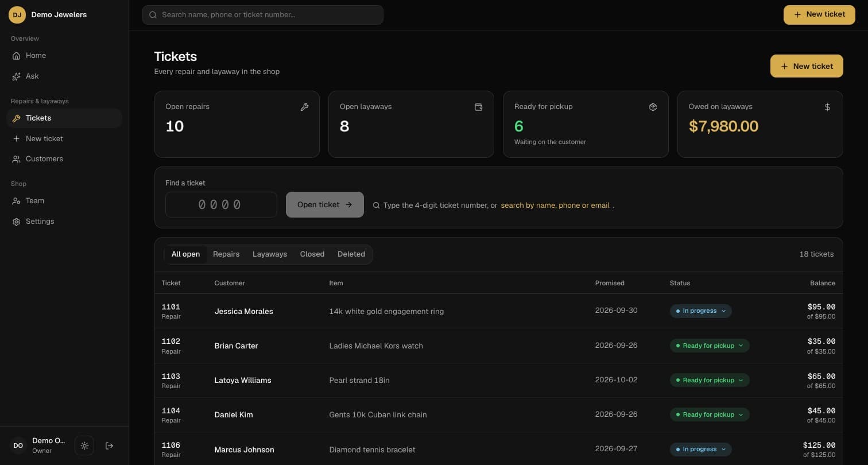Viewport: 868px width, 465px height.
Task: Click New ticket link in sidebar
Action: coord(64,139)
